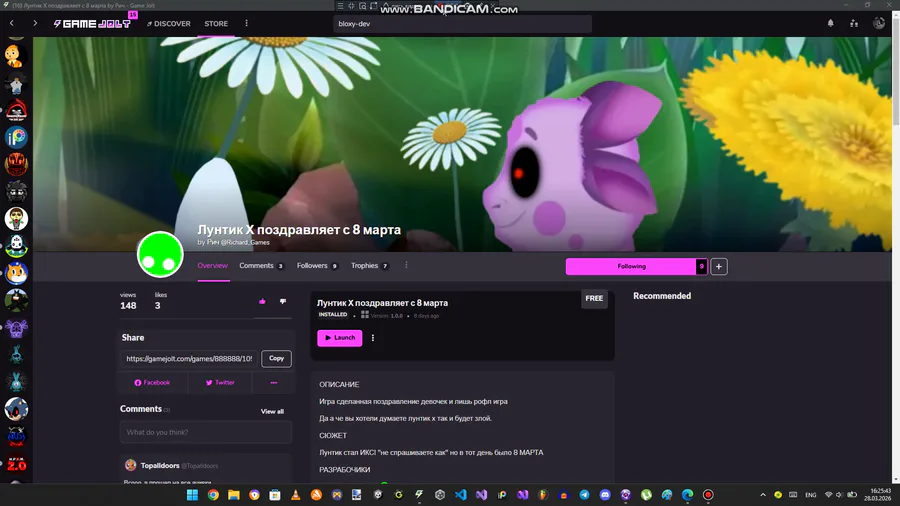Open the Store tab
The image size is (900, 506).
pyautogui.click(x=216, y=24)
